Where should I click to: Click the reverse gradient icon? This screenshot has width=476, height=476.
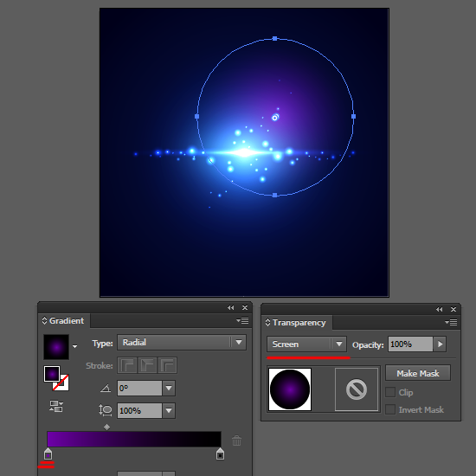[x=56, y=406]
